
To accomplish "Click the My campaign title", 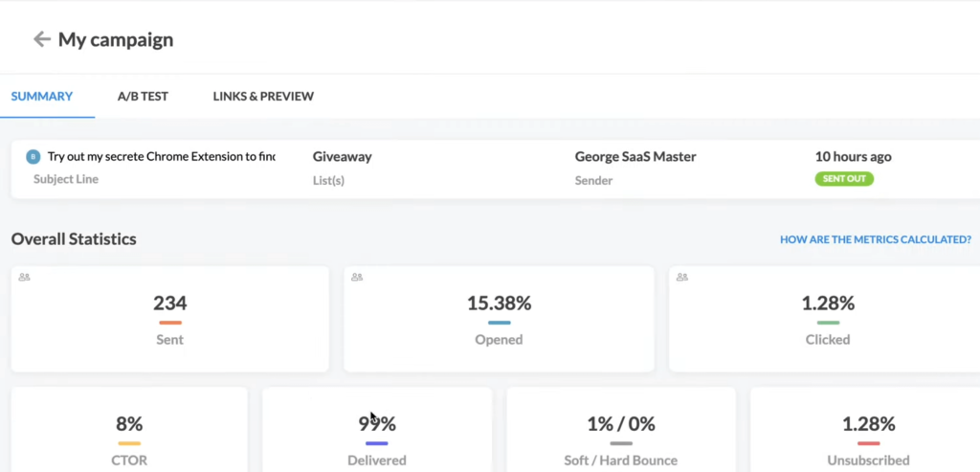I will pos(116,40).
